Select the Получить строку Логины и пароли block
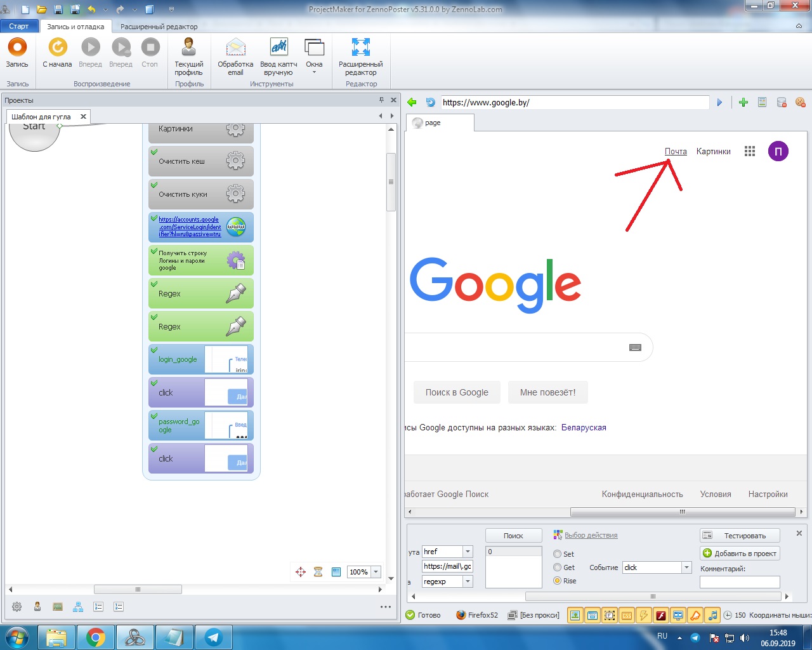Screen dimensions: 812x650 coord(201,260)
